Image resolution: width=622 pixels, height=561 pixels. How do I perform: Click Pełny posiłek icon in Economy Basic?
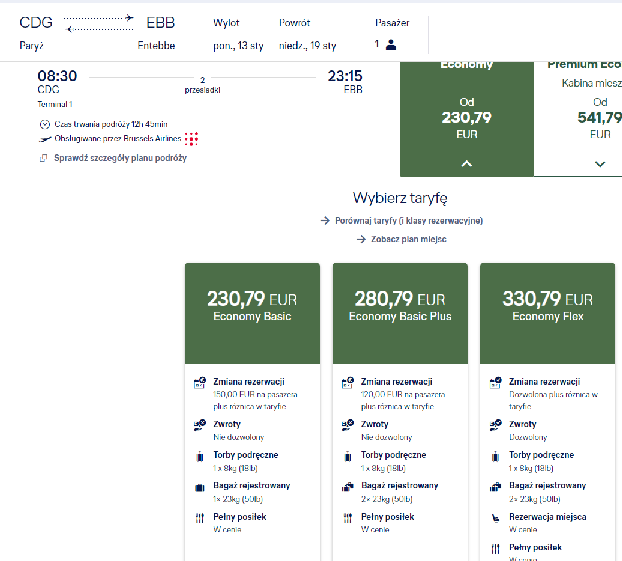point(200,518)
